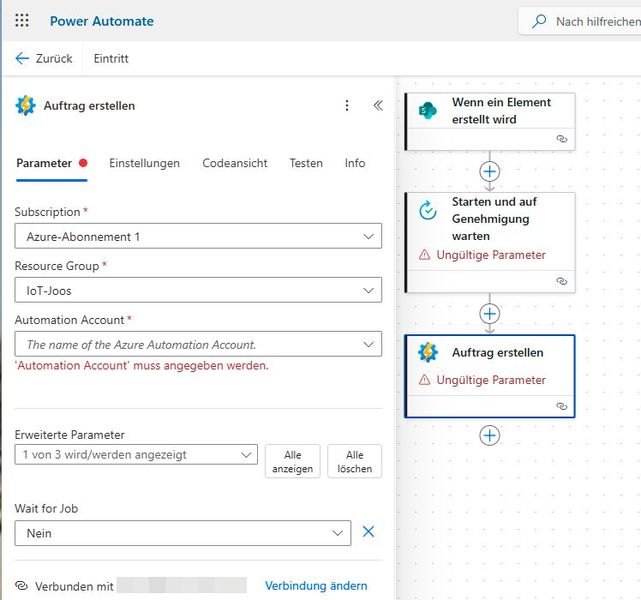This screenshot has height=600, width=641.
Task: Go back with the Zurück button
Action: point(44,58)
